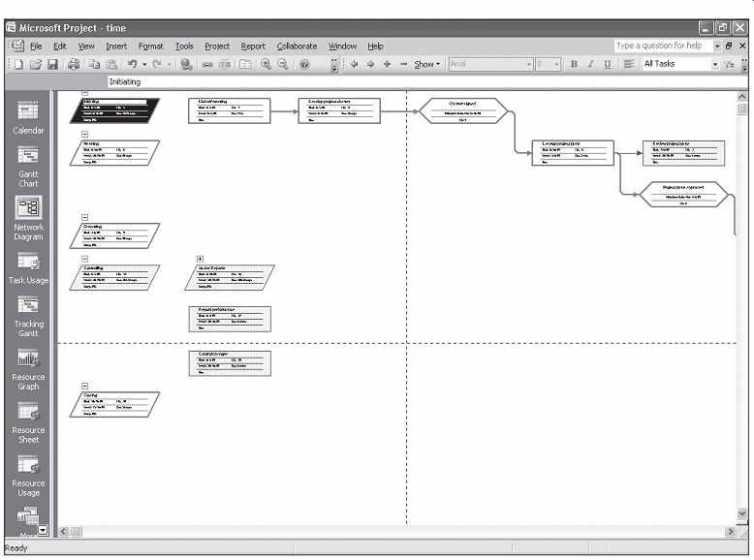The width and height of the screenshot is (754, 560).
Task: Open the Edit menu
Action: coord(60,47)
